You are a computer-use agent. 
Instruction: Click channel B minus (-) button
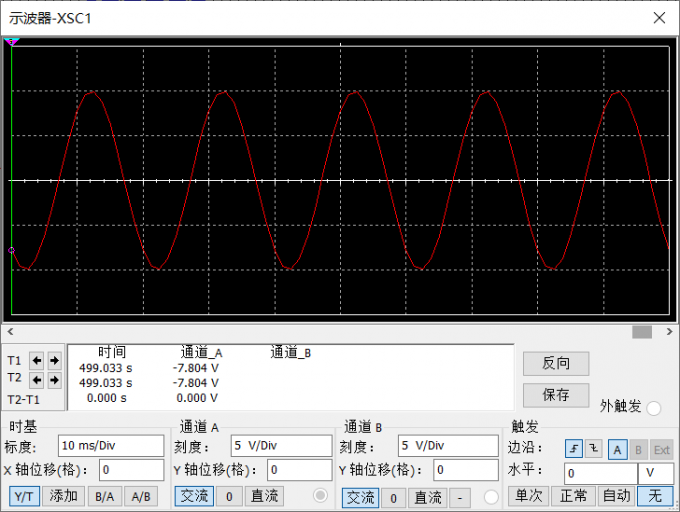(x=460, y=498)
